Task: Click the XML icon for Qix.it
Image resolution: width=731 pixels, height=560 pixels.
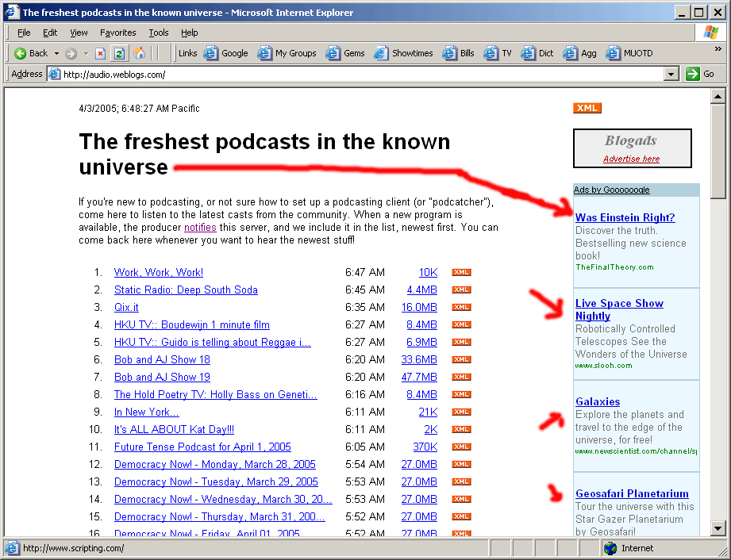Action: 461,307
